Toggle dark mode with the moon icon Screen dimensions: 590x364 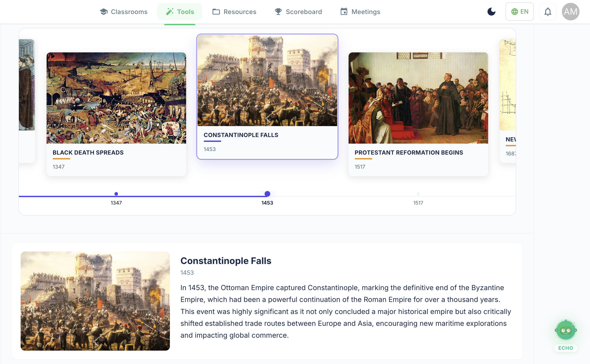(x=491, y=12)
